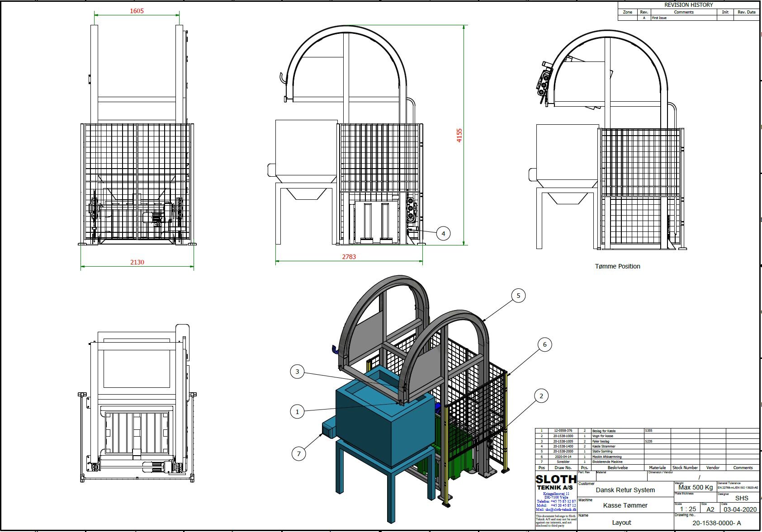Click the drawing name 'Layout'
Screen dimensions: 762x532
pyautogui.click(x=621, y=523)
